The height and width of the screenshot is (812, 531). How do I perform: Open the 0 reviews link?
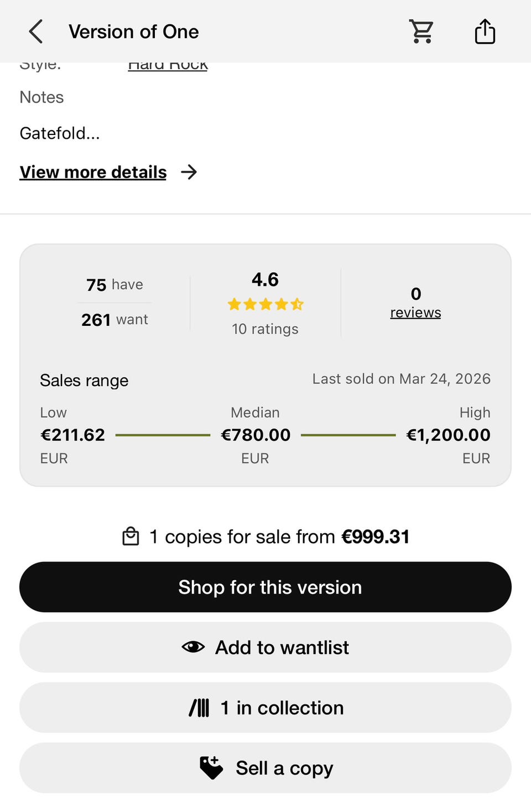[x=415, y=303]
